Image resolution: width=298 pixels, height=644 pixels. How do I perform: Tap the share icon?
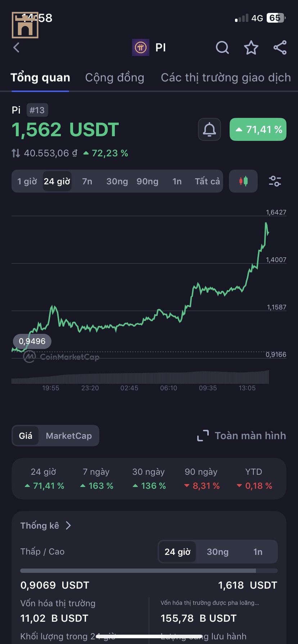[280, 47]
